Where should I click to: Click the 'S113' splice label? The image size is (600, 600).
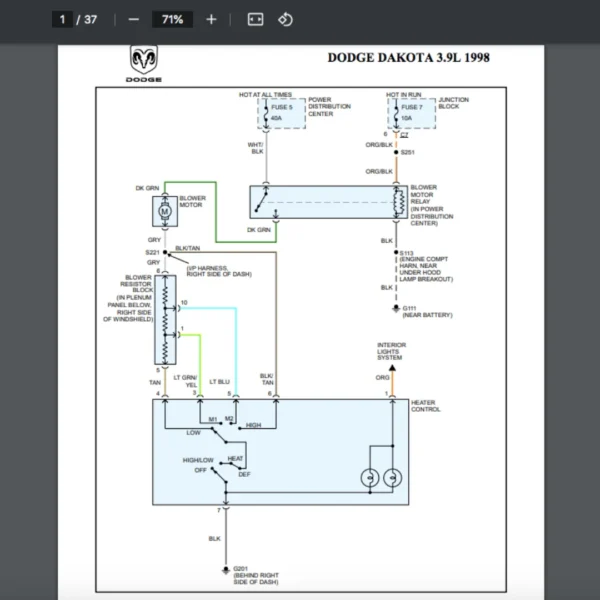406,253
